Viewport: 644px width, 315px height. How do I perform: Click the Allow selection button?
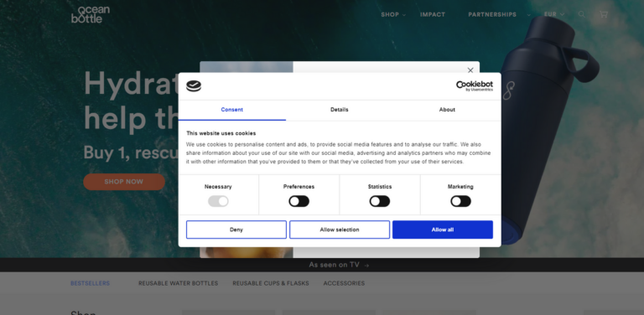click(x=340, y=230)
